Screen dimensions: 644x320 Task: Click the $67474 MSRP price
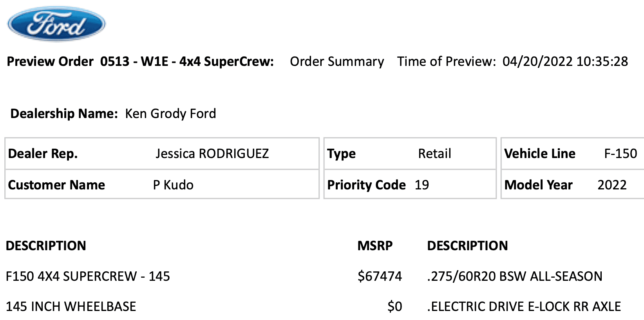[x=380, y=276]
